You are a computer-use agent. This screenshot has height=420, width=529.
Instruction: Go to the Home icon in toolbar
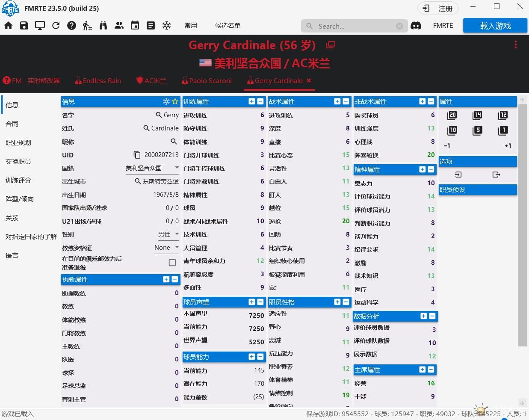tap(9, 26)
